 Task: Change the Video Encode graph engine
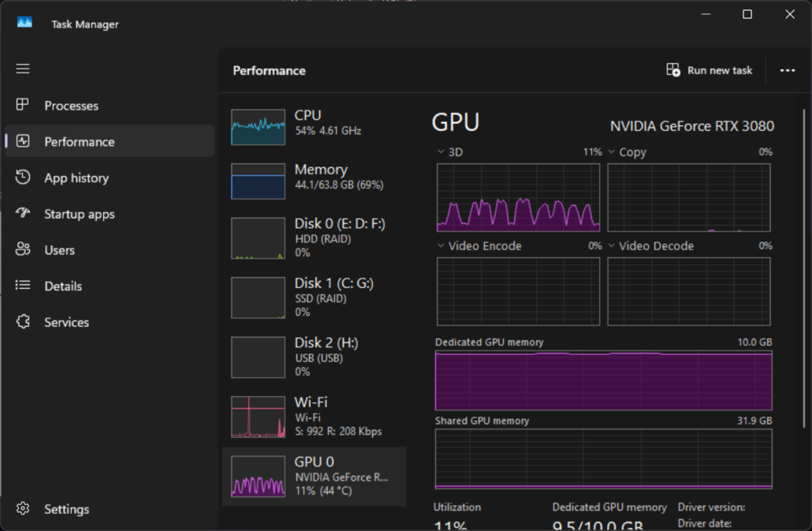(x=441, y=246)
